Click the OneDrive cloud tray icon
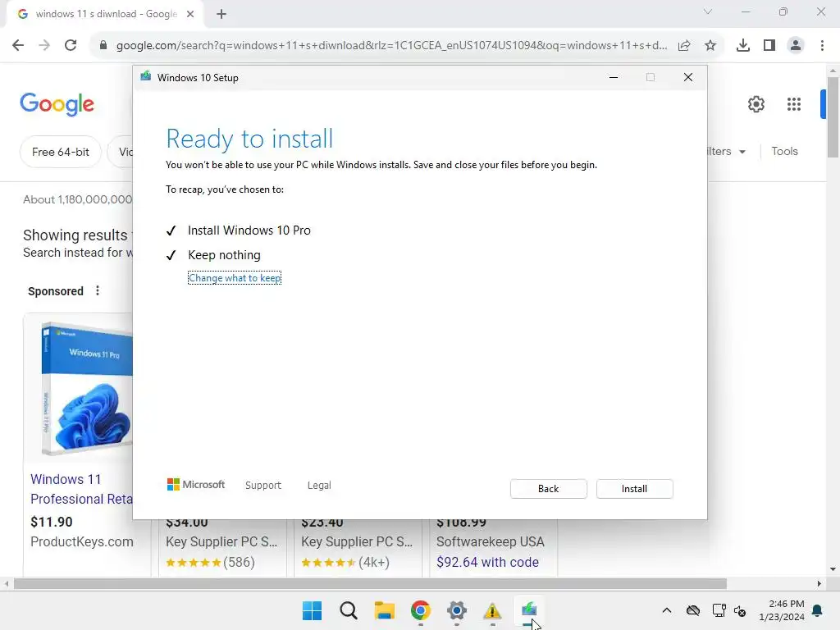 click(692, 610)
